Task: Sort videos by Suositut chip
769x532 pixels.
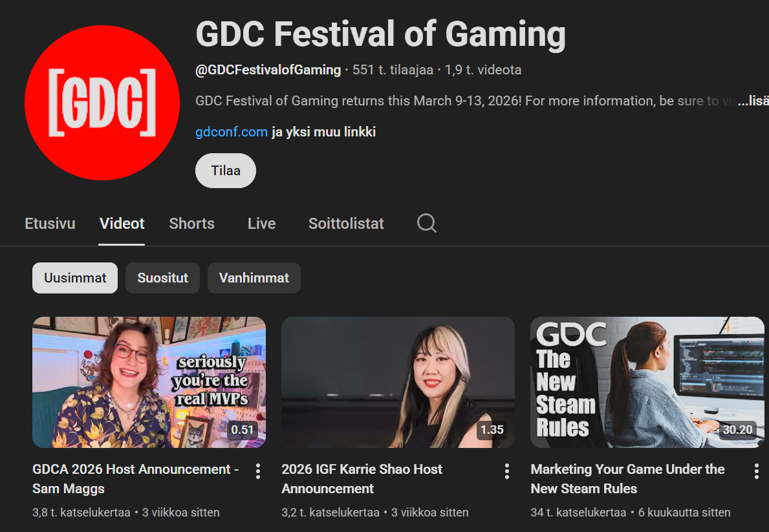Action: pyautogui.click(x=163, y=278)
